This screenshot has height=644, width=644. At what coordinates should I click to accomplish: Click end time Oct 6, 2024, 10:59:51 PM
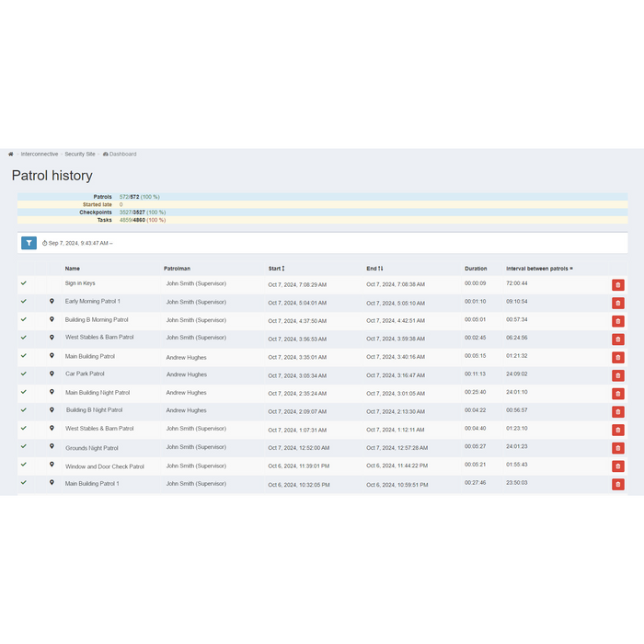pos(397,485)
